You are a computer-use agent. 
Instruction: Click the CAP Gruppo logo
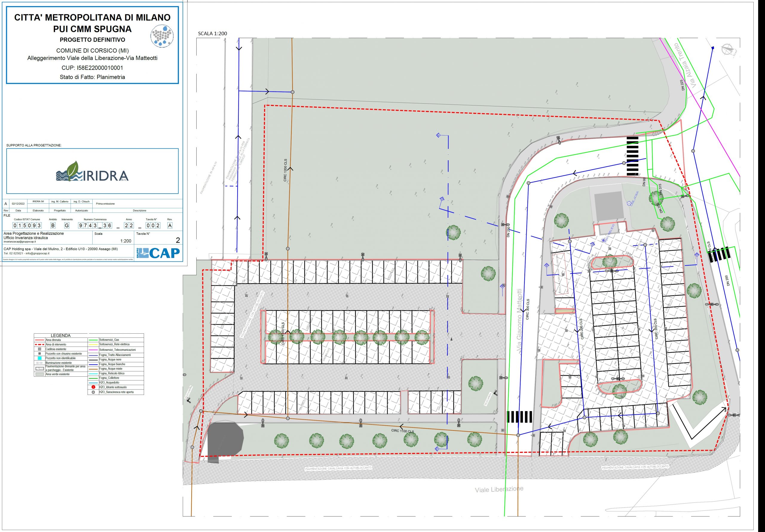[x=159, y=253]
